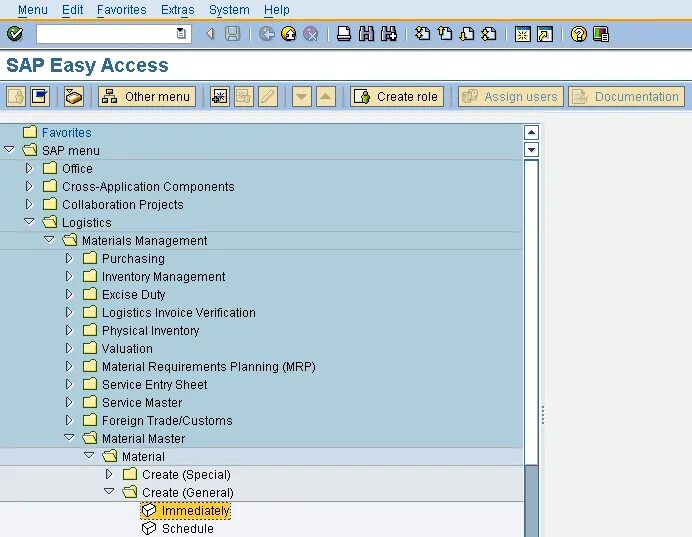This screenshot has width=692, height=537.
Task: Select Material Requirements Planning (MRP) label
Action: [209, 367]
